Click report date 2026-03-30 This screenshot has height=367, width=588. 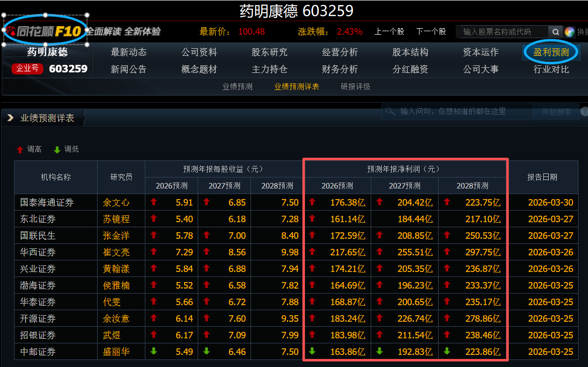pos(550,203)
